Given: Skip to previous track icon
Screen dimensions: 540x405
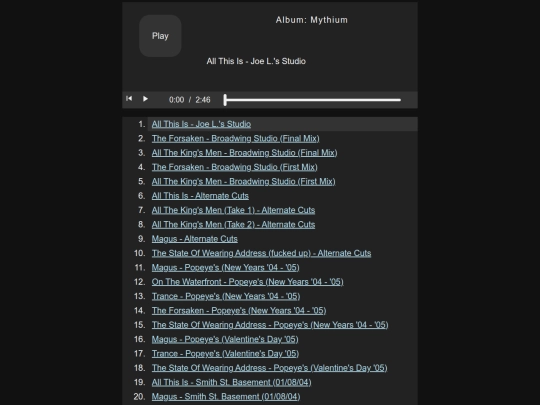Looking at the screenshot, I should coord(129,99).
